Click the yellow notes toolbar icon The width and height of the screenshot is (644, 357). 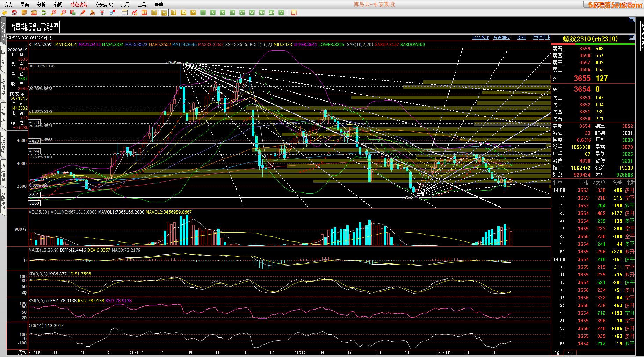point(24,13)
